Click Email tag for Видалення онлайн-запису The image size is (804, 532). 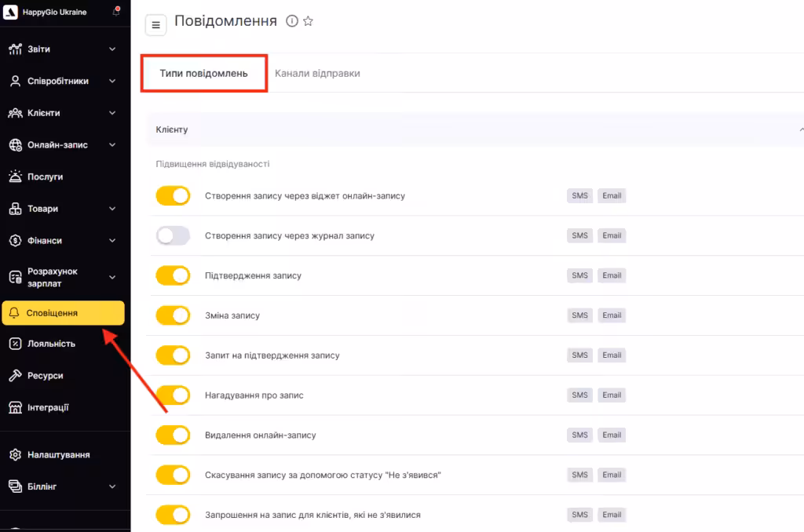612,435
